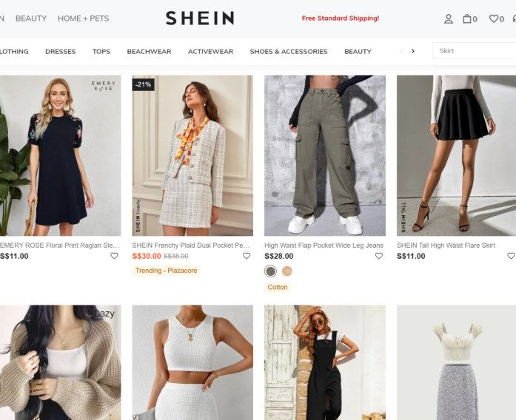Go to the HOME + PETS section
The height and width of the screenshot is (420, 516).
tap(83, 18)
